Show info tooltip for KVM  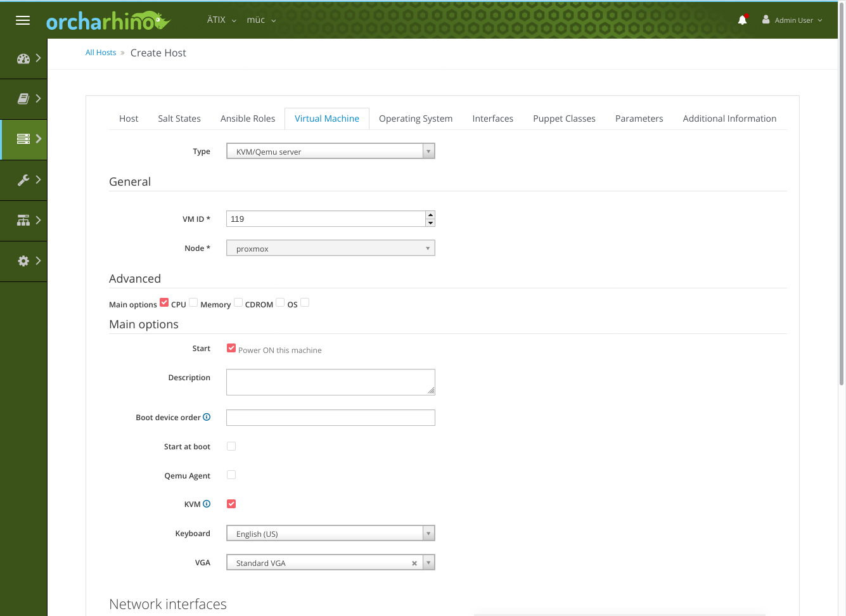point(207,504)
